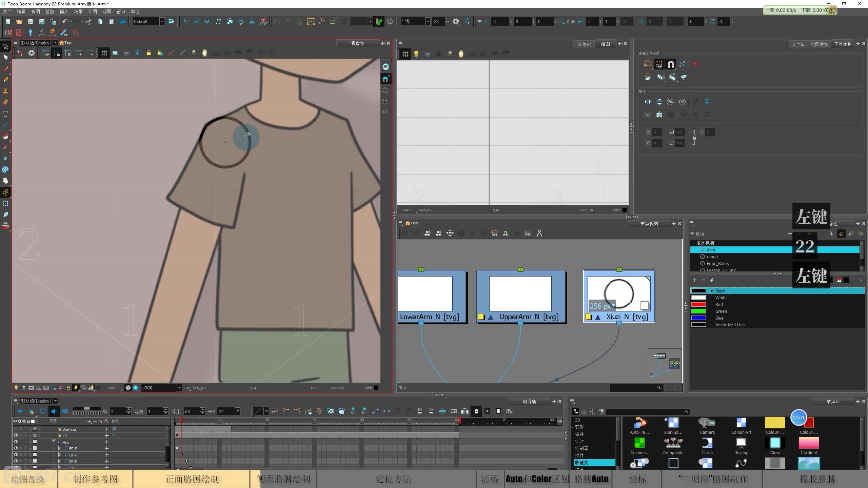Select the UpperArm_N node in Node View

tap(521, 296)
